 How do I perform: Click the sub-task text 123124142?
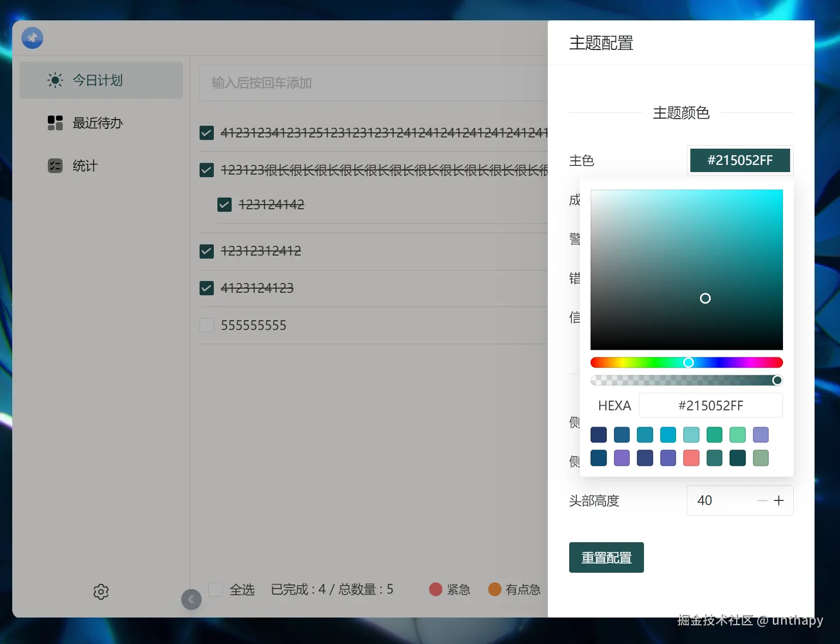(x=271, y=205)
